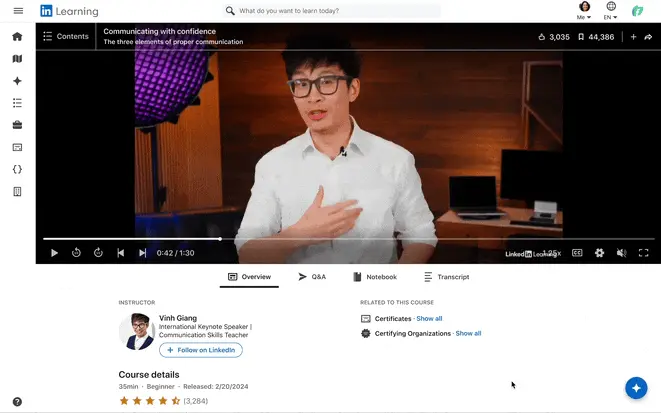Viewport: 661px width, 413px height.
Task: Save the course showing 44,386 bookmarks
Action: coord(596,37)
